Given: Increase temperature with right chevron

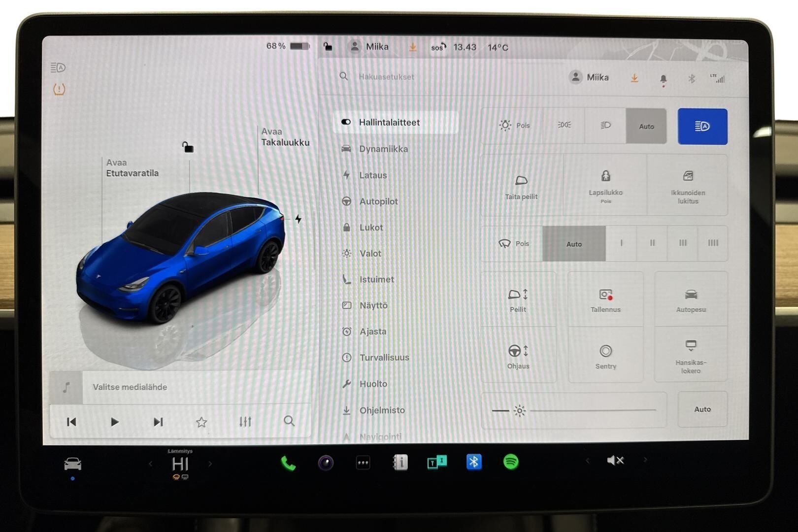Looking at the screenshot, I should click(210, 464).
